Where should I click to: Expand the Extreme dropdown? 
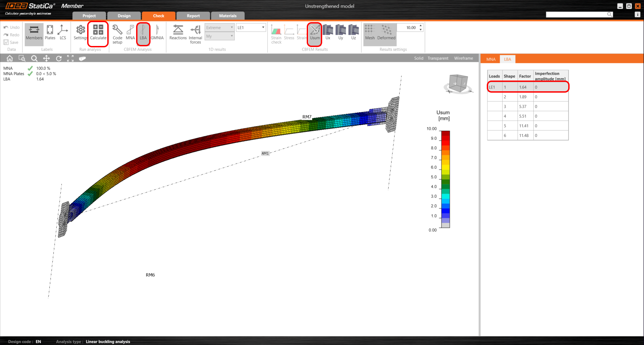tap(220, 28)
